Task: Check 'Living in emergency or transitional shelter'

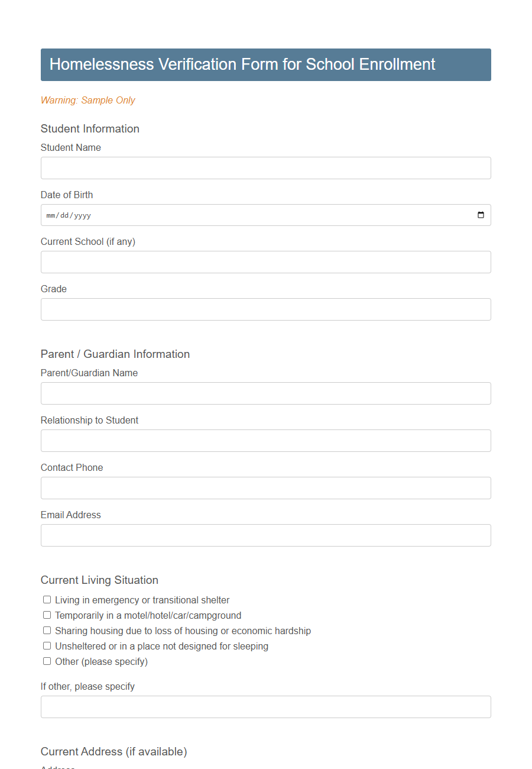Action: 47,599
